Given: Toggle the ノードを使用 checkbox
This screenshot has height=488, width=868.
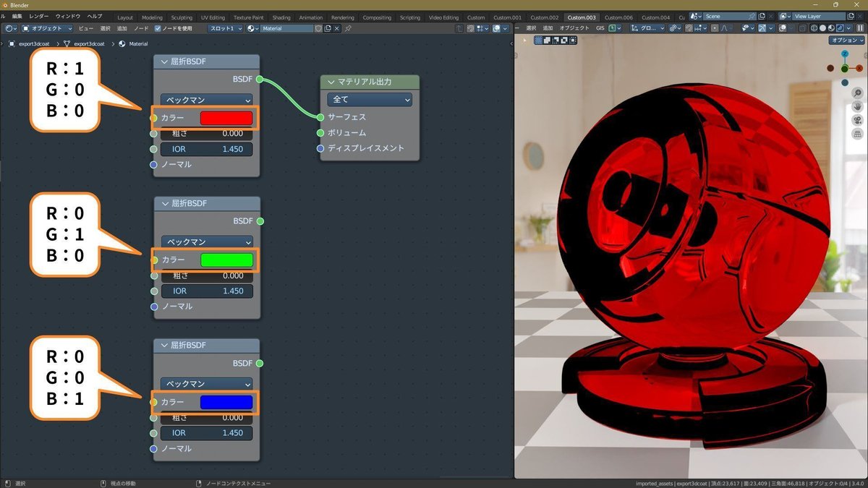Looking at the screenshot, I should pos(158,28).
